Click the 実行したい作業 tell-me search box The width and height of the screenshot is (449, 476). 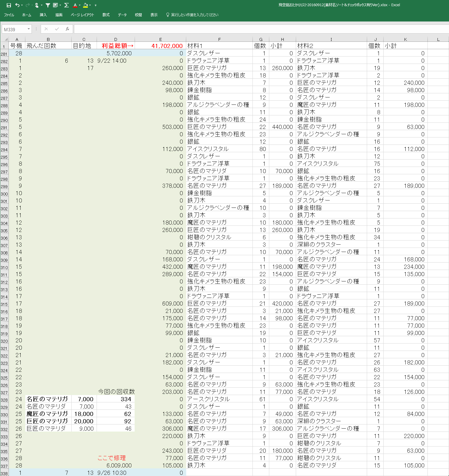point(194,15)
